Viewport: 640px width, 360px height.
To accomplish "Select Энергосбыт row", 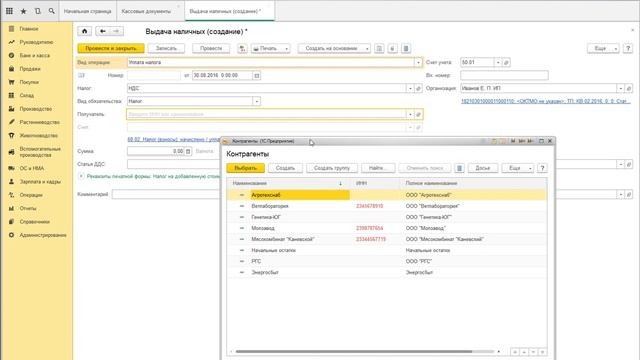I will point(387,272).
